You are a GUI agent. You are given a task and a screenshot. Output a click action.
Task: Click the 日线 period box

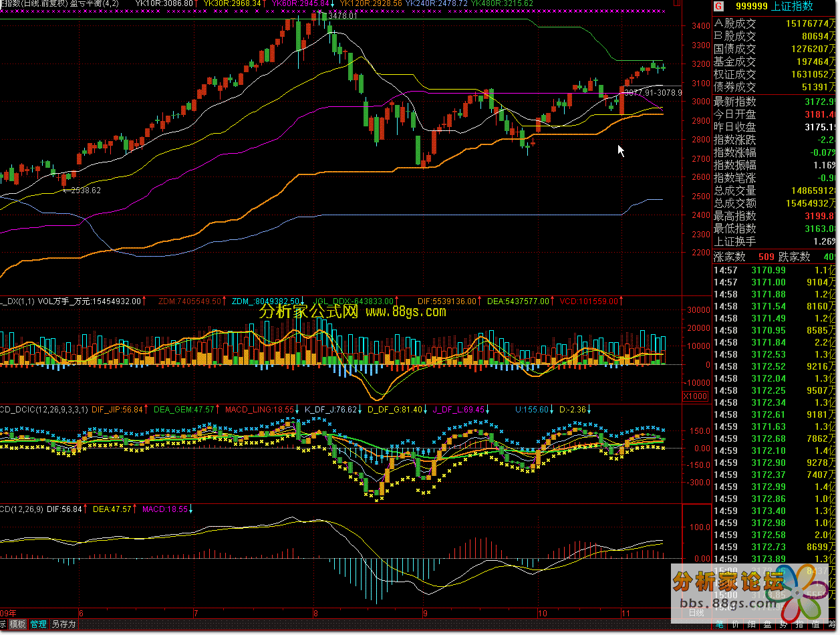tap(696, 612)
